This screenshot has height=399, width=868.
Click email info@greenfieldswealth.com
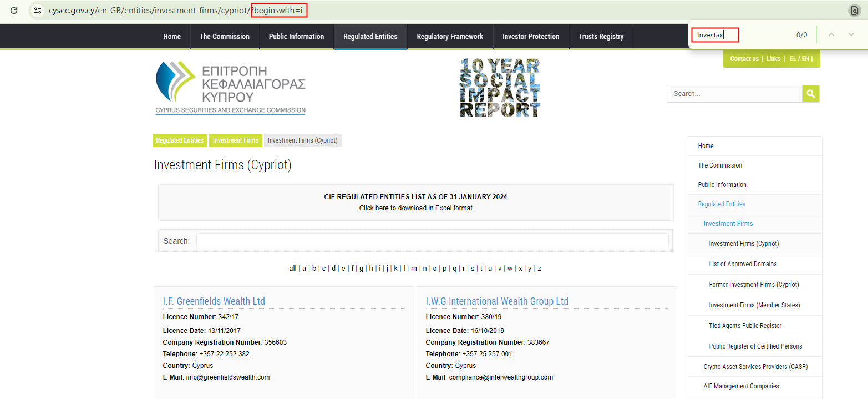pyautogui.click(x=228, y=377)
